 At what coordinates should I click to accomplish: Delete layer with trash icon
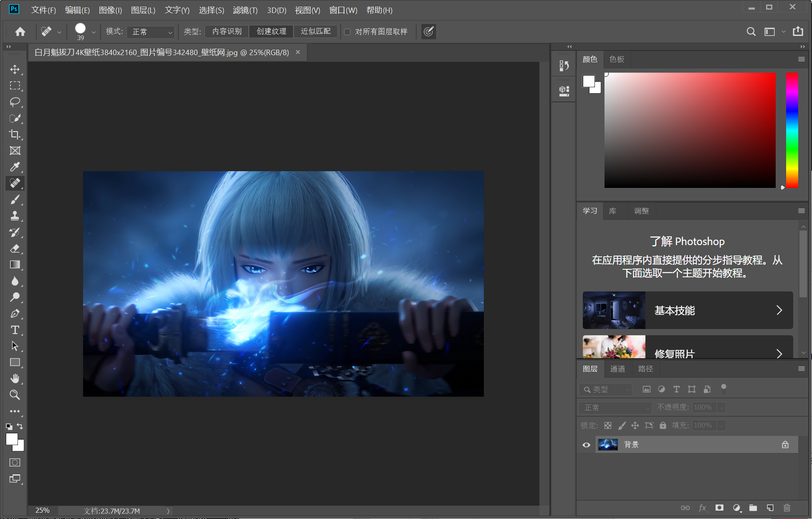tap(787, 508)
